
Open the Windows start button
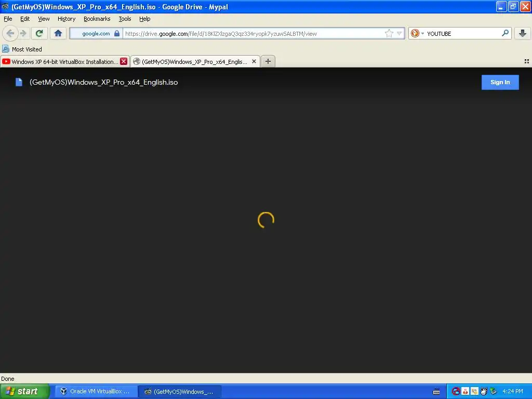click(24, 391)
